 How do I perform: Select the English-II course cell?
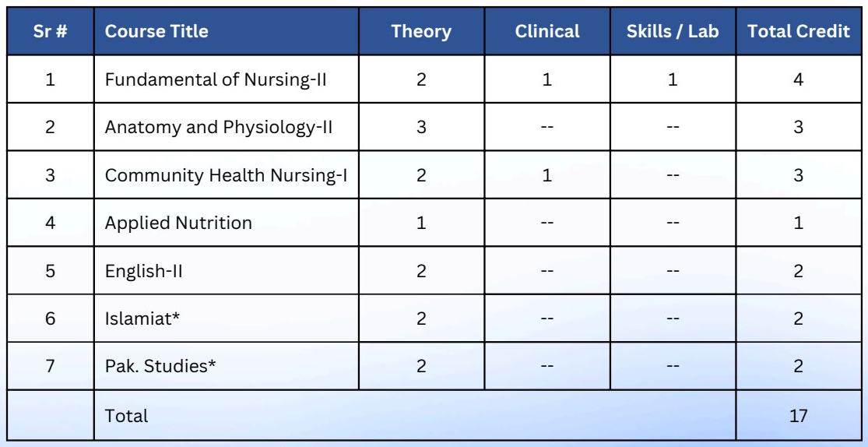(x=227, y=271)
